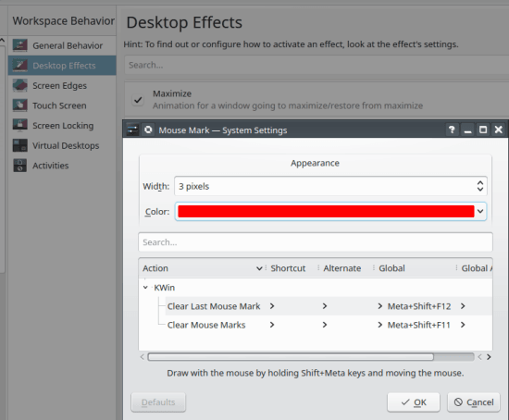Viewport: 509px width, 420px height.
Task: Collapse the KWin tree group
Action: pos(145,288)
